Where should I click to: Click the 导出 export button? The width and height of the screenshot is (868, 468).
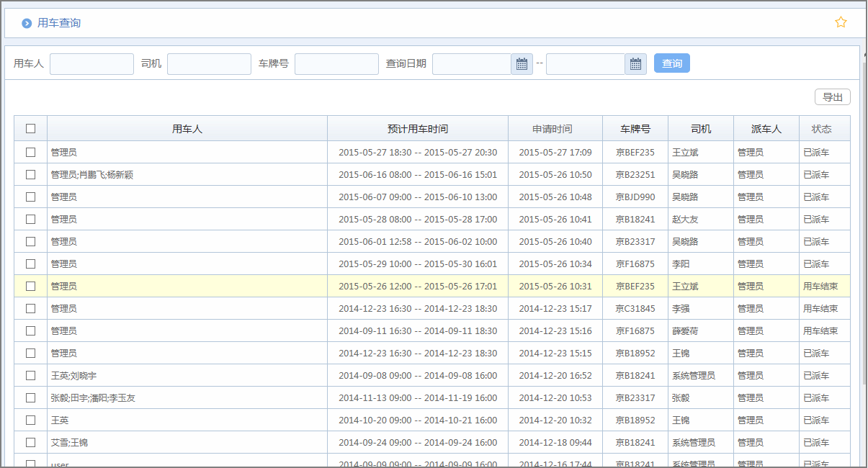[x=833, y=97]
